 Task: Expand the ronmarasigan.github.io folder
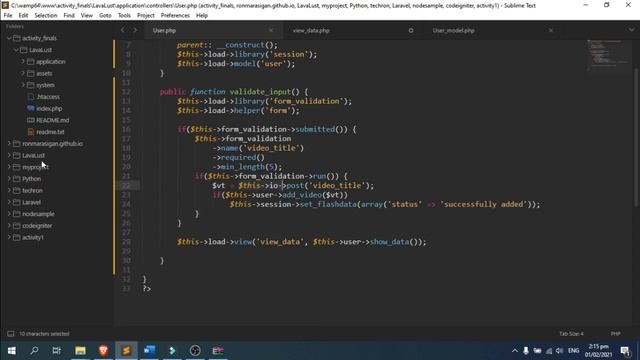click(x=9, y=144)
